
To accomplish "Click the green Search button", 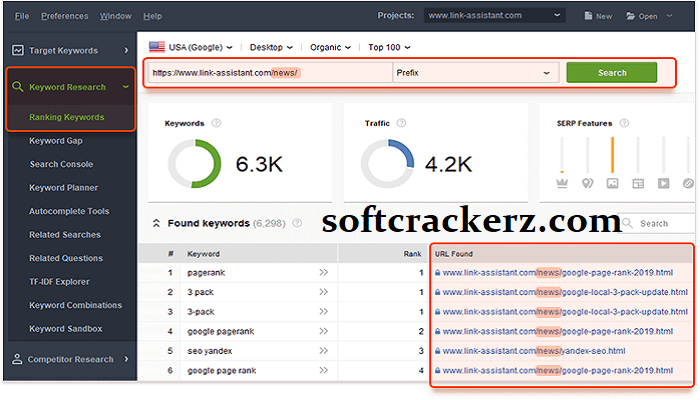I will [612, 73].
